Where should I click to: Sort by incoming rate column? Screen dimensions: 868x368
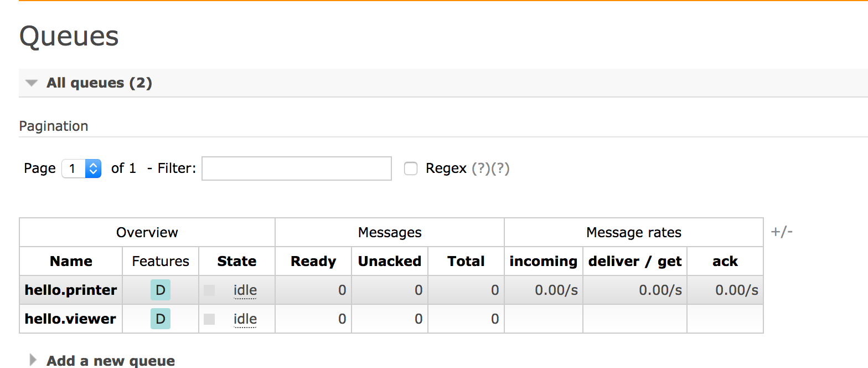(x=543, y=262)
